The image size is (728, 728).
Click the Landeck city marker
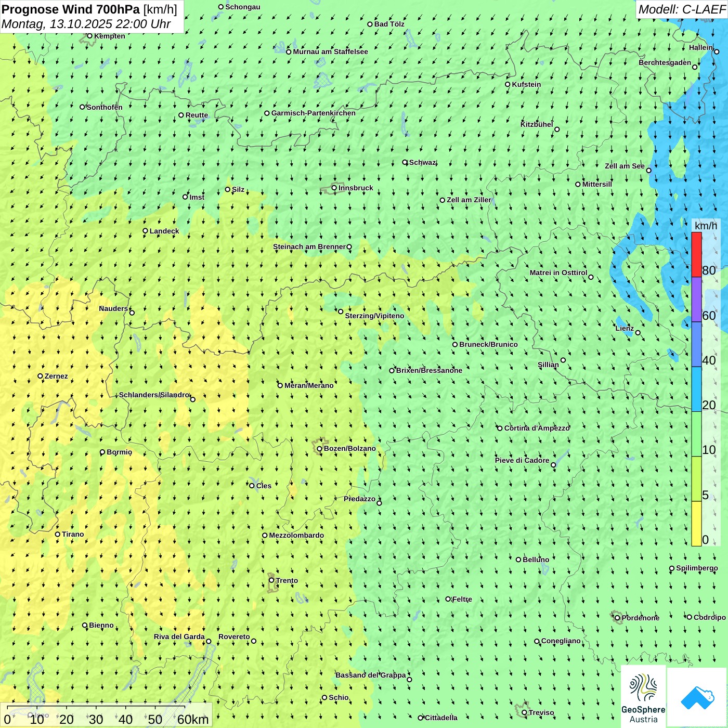(x=146, y=231)
